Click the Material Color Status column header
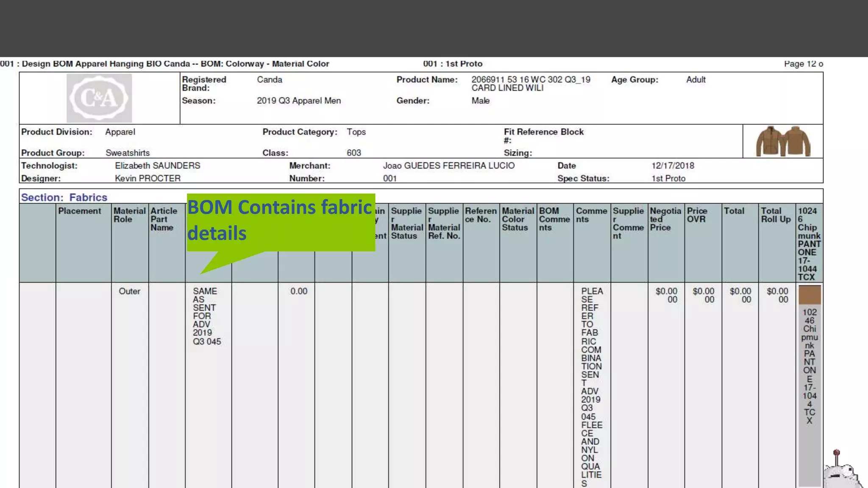Viewport: 868px width, 488px height. tap(517, 219)
